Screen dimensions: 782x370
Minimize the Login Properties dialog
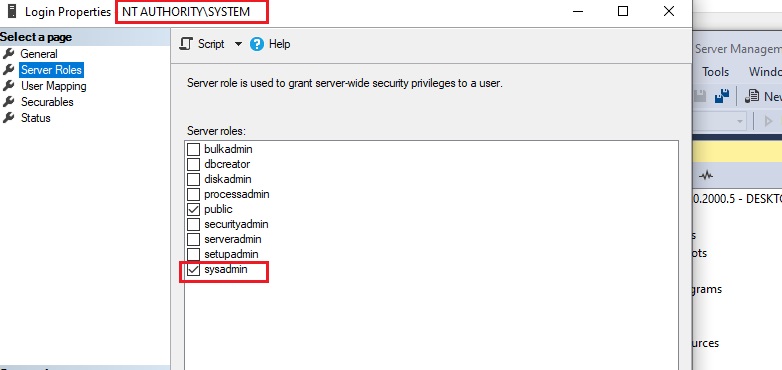tap(578, 11)
